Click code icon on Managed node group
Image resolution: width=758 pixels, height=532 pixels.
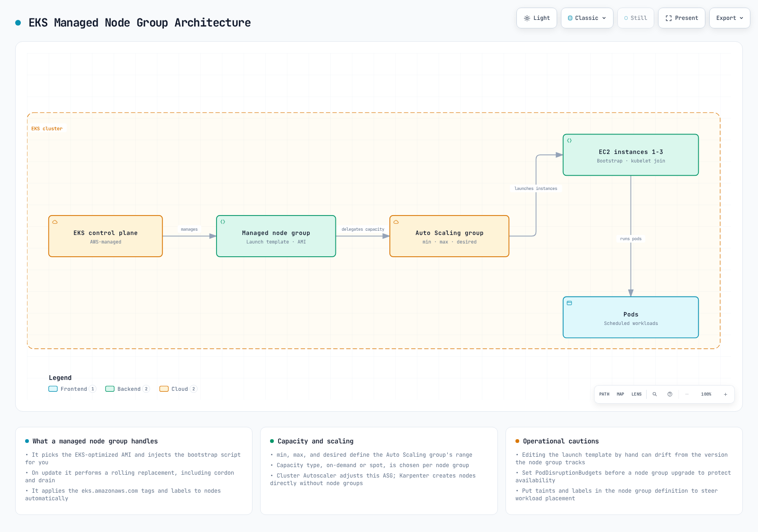click(x=223, y=222)
